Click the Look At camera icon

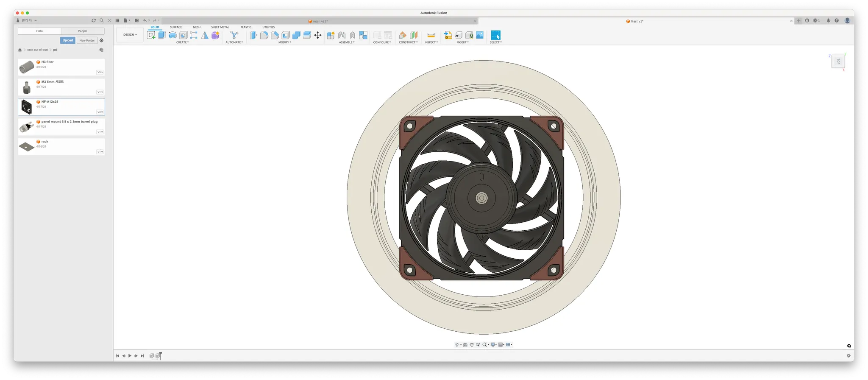(465, 345)
